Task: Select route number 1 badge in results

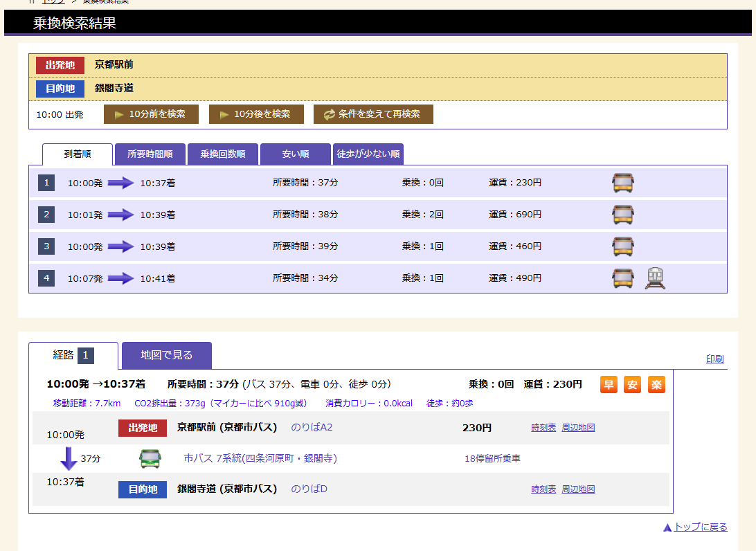Action: 46,183
